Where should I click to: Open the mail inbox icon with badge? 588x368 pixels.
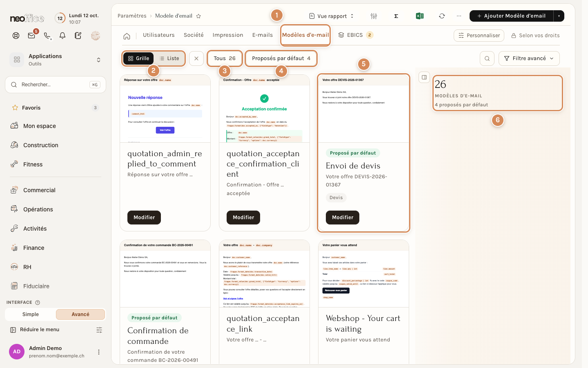[x=31, y=36]
